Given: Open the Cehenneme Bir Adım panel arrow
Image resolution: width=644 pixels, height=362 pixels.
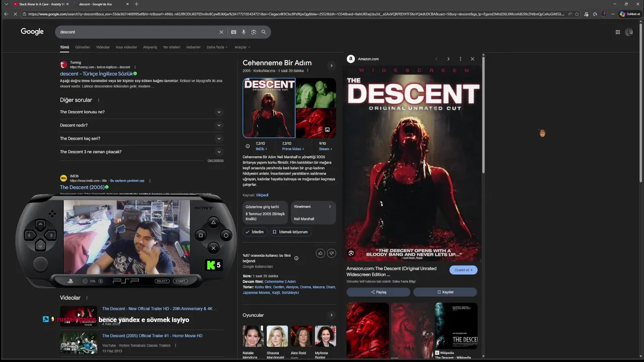Looking at the screenshot, I should [x=331, y=65].
